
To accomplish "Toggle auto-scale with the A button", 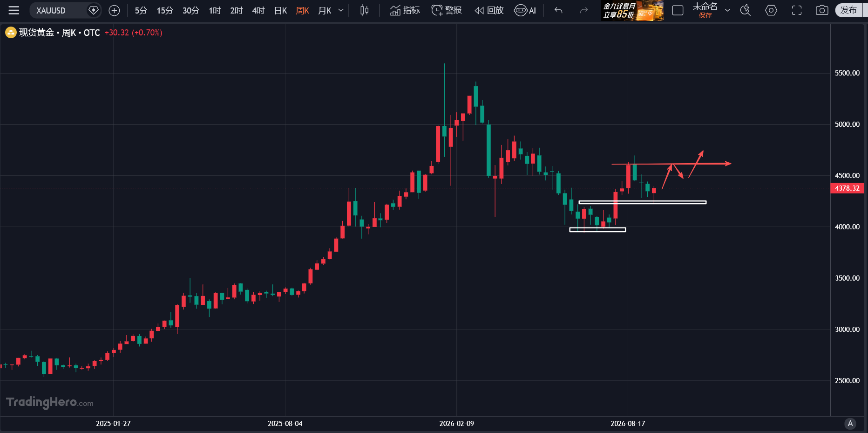I will pyautogui.click(x=850, y=424).
